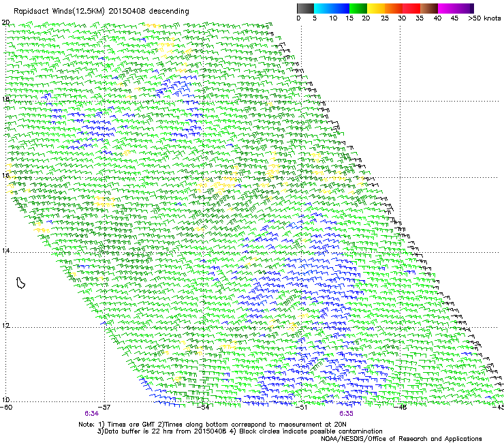Viewport: 504px width, 443px height.
Task: Click the '40' legend scale label
Action: click(x=437, y=18)
